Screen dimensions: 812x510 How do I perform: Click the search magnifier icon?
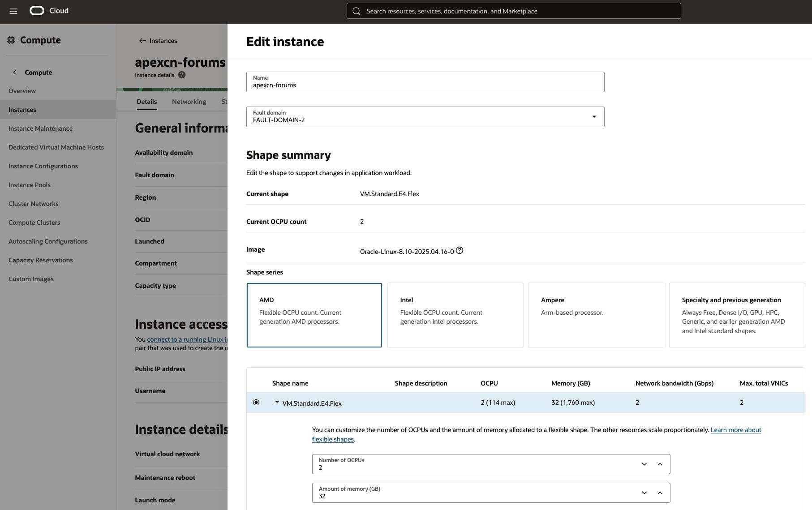click(x=357, y=11)
